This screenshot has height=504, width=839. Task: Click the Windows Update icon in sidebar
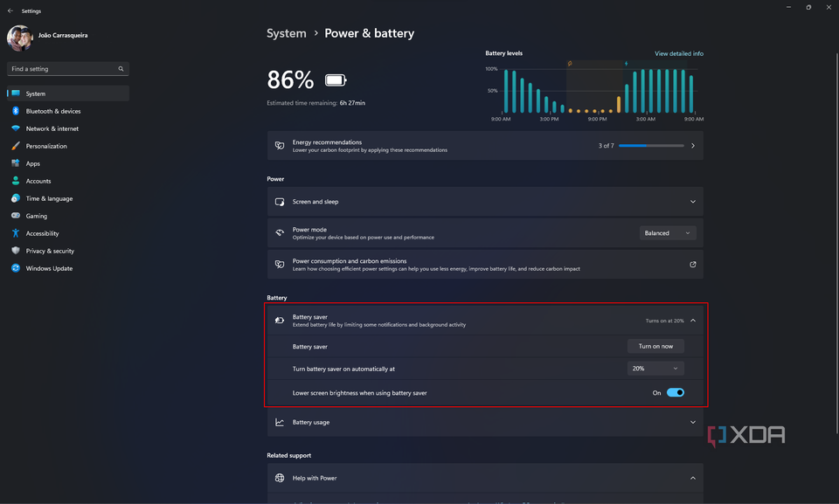click(x=16, y=268)
